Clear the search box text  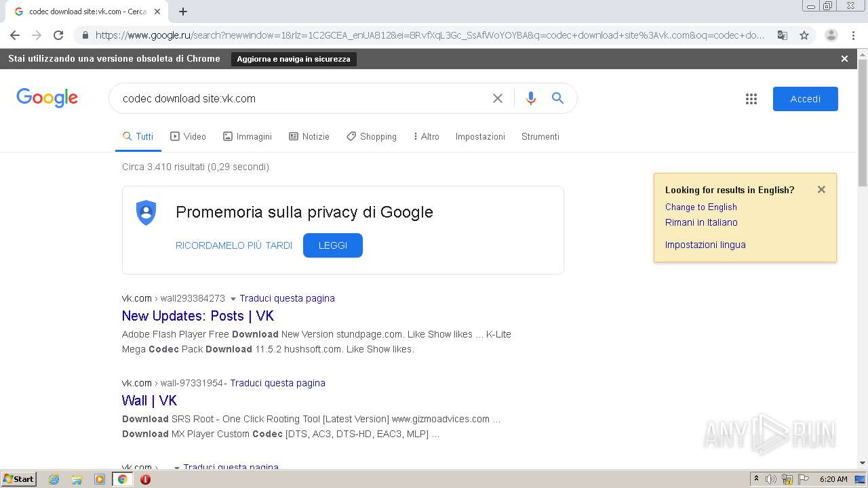[498, 98]
